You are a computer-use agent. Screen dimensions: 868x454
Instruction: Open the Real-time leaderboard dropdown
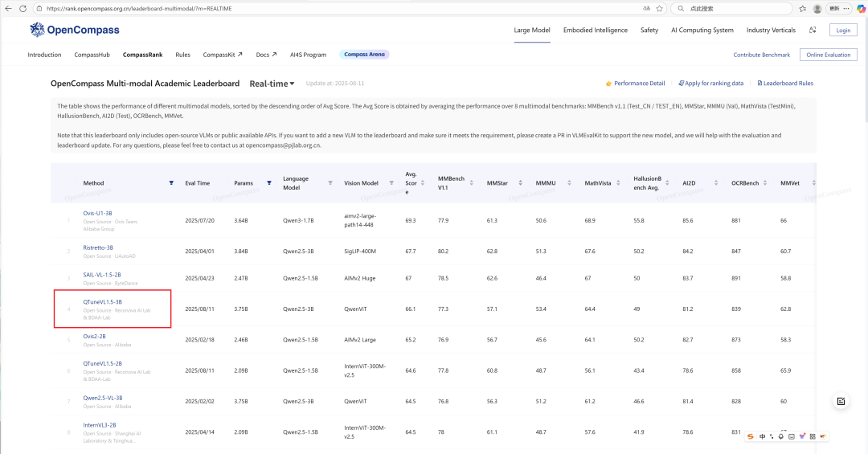click(x=272, y=84)
